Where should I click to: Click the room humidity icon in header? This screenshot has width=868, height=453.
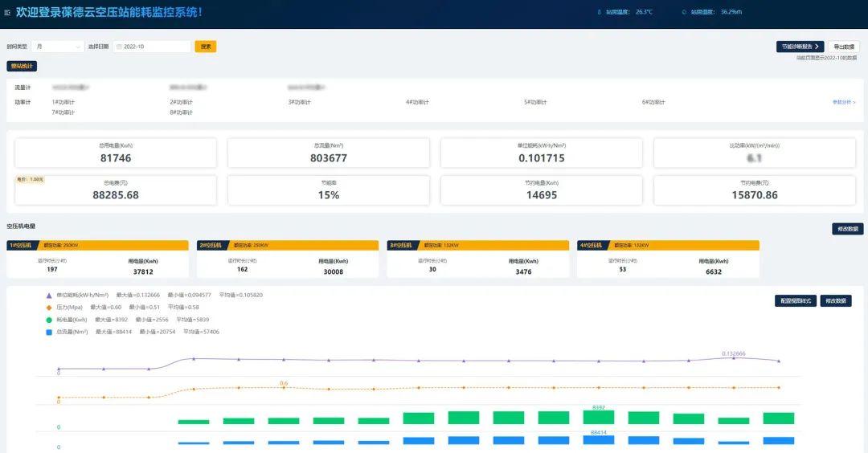(x=683, y=12)
